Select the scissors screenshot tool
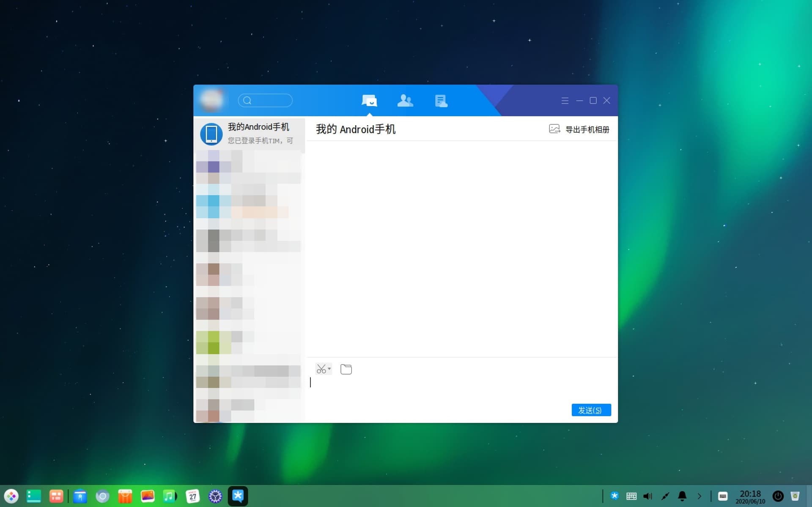This screenshot has width=812, height=507. tap(321, 368)
